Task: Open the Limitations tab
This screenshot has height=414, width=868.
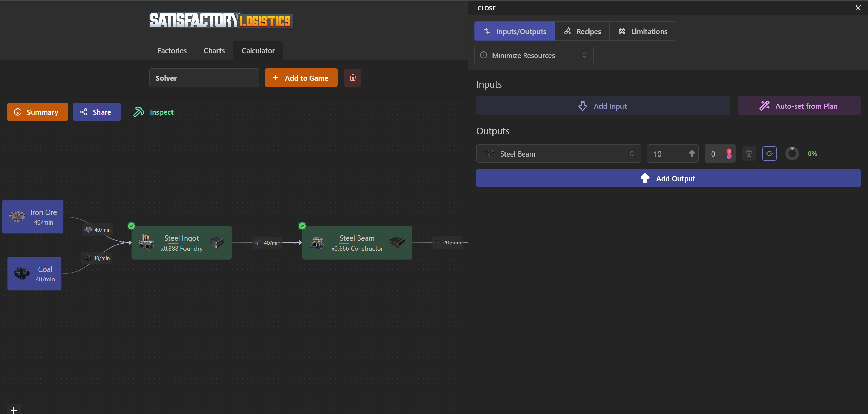Action: pos(643,31)
